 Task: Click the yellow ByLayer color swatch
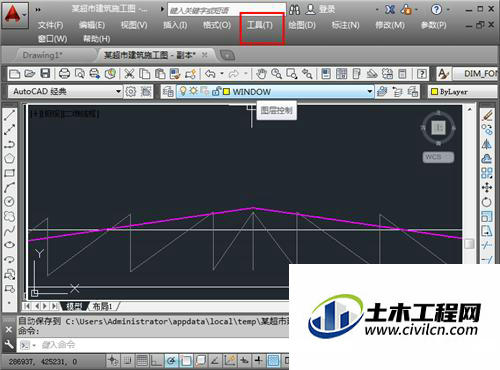(434, 91)
